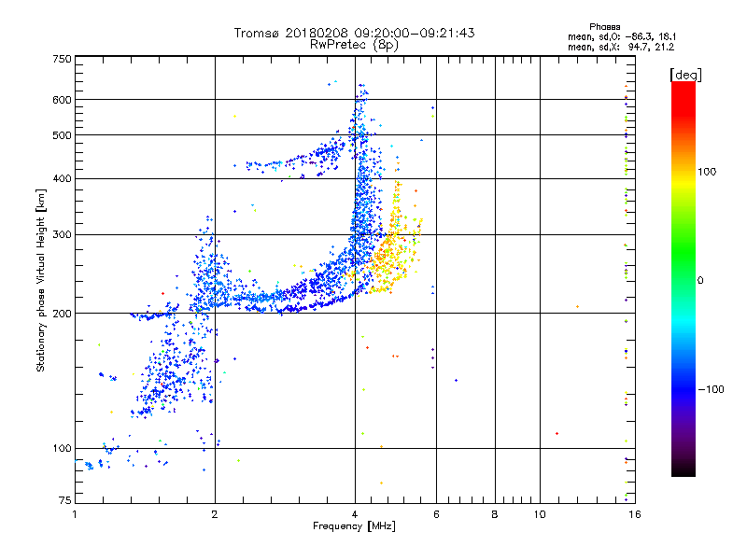The image size is (747, 560).
Task: Click the y-axis label 'Stationary phase Virtual Height [km]'
Action: (x=40, y=280)
